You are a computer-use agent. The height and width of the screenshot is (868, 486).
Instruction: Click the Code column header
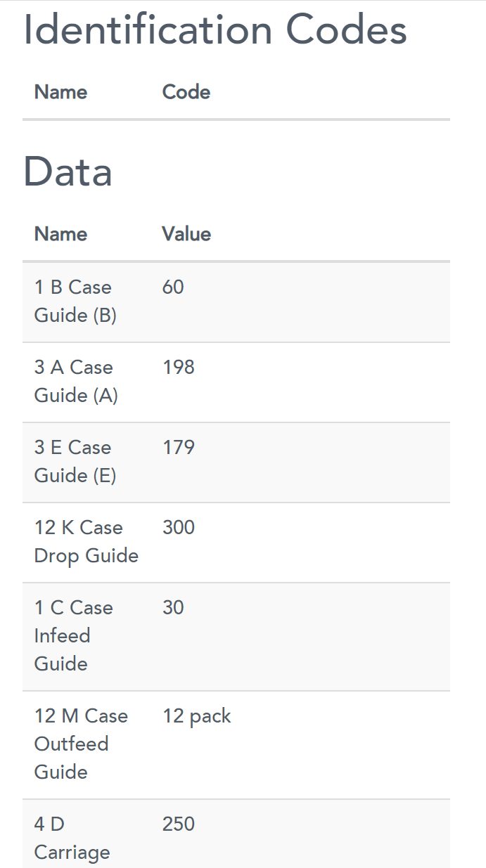pyautogui.click(x=186, y=92)
